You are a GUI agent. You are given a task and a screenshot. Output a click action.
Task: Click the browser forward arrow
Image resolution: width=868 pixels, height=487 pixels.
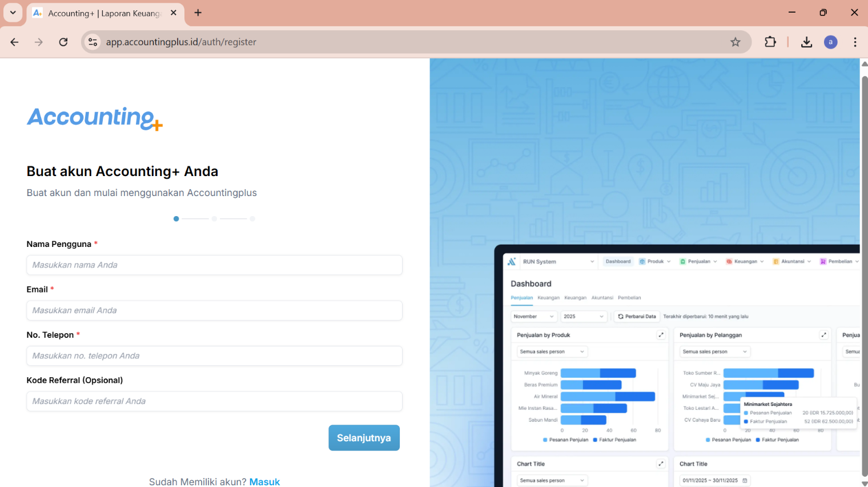tap(39, 42)
